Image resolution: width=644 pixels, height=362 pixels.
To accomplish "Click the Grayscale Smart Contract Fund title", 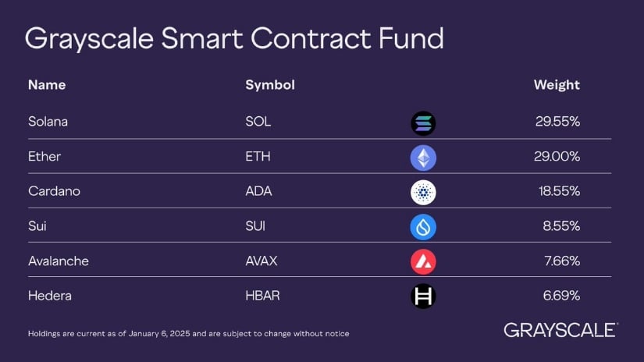I will tap(234, 39).
